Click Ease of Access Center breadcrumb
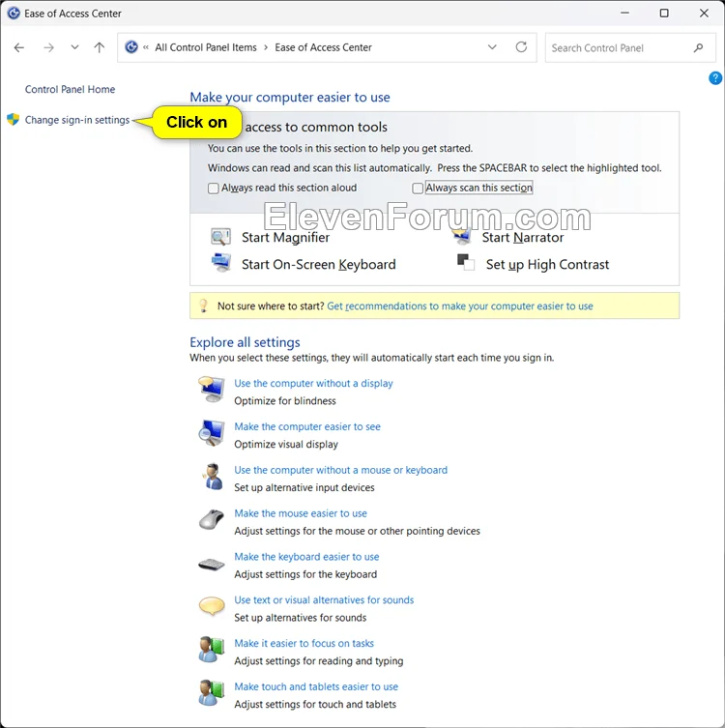 tap(323, 47)
